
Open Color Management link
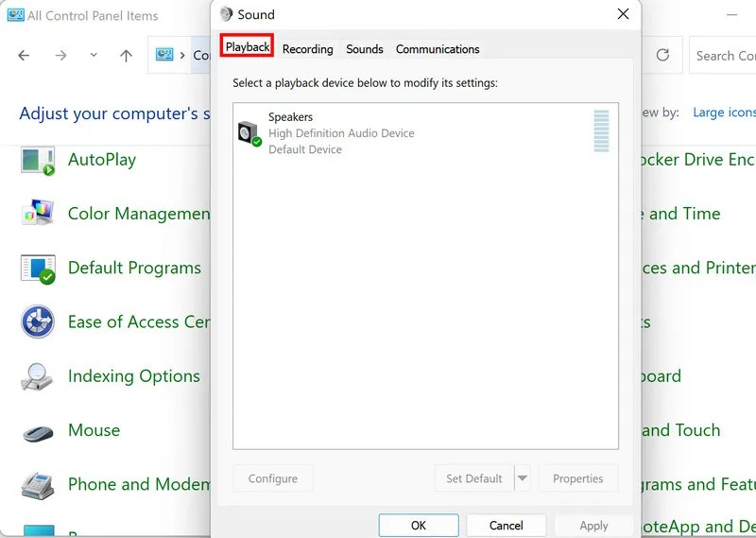139,214
